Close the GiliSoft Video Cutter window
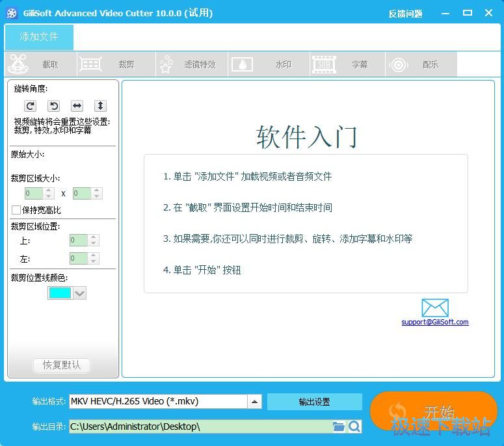The image size is (504, 446). [488, 13]
